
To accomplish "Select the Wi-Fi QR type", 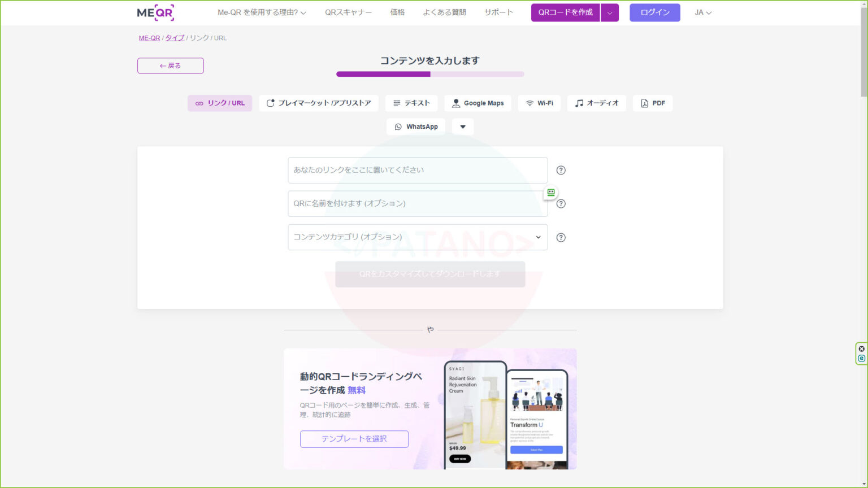I will (539, 103).
